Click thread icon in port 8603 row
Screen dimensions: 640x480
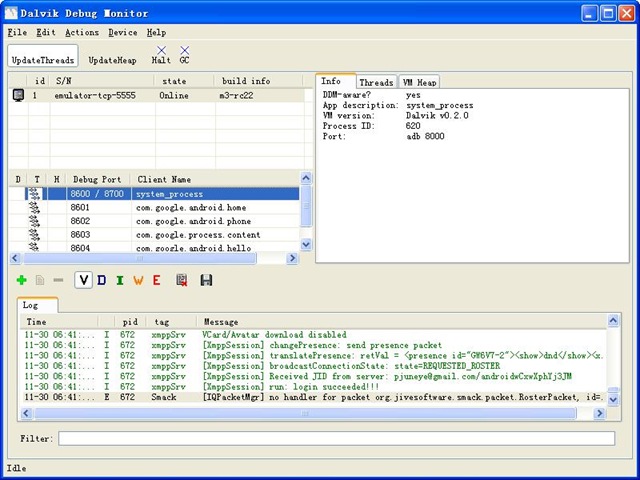point(34,234)
